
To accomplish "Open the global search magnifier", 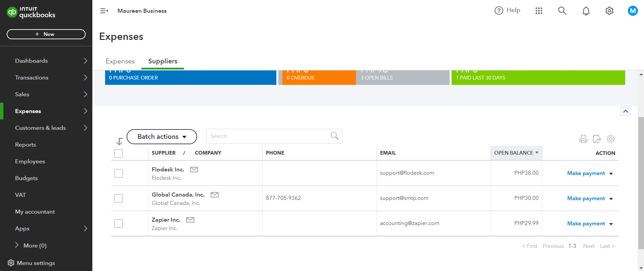I will coord(562,11).
